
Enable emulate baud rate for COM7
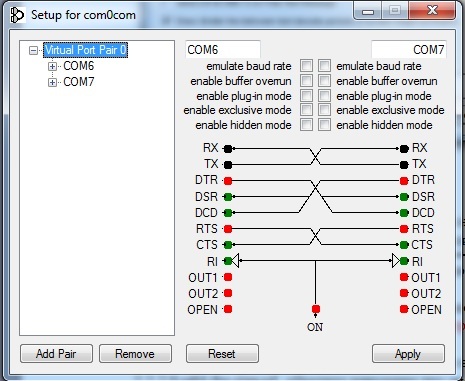pyautogui.click(x=324, y=66)
